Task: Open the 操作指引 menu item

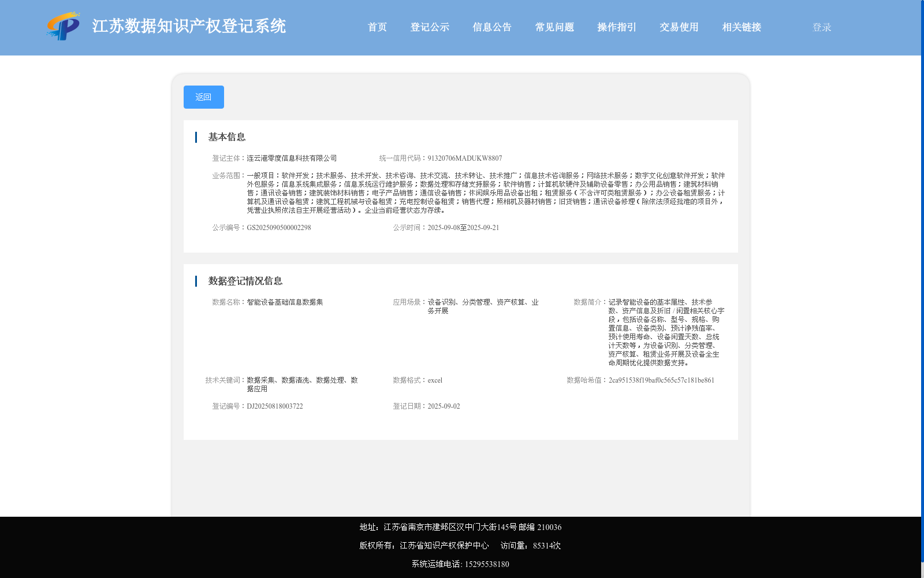Action: (617, 27)
